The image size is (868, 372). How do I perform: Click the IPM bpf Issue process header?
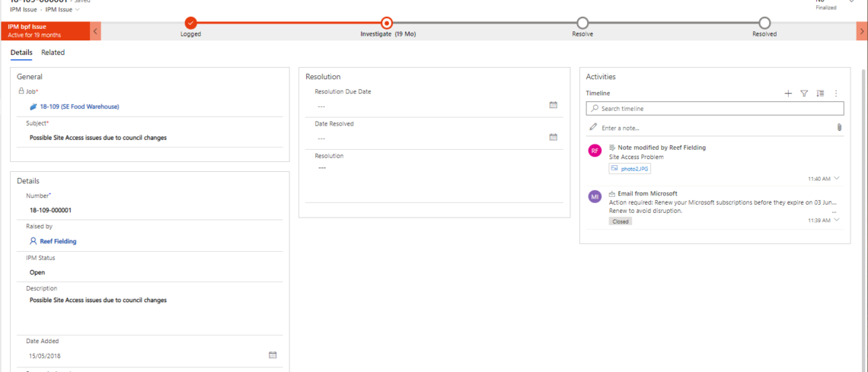45,31
